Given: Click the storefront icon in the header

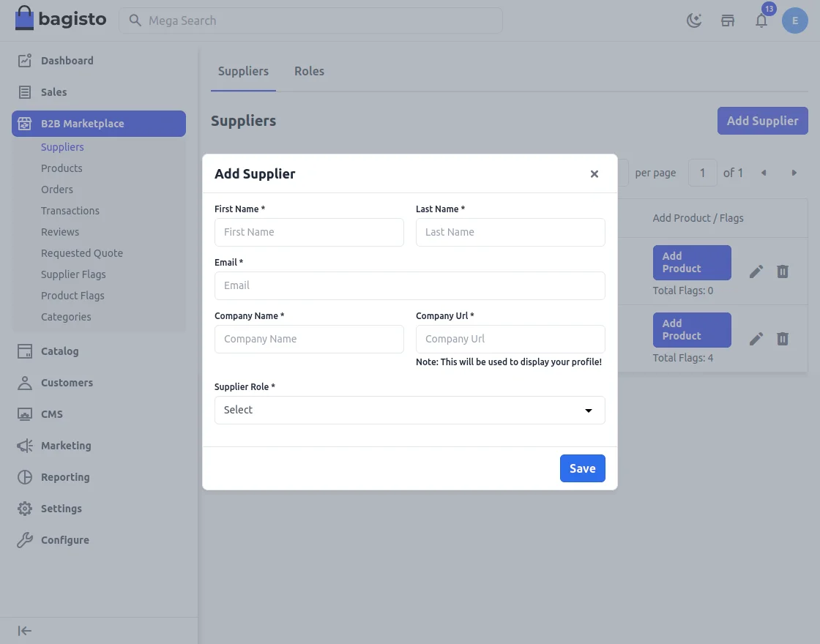Looking at the screenshot, I should point(727,20).
